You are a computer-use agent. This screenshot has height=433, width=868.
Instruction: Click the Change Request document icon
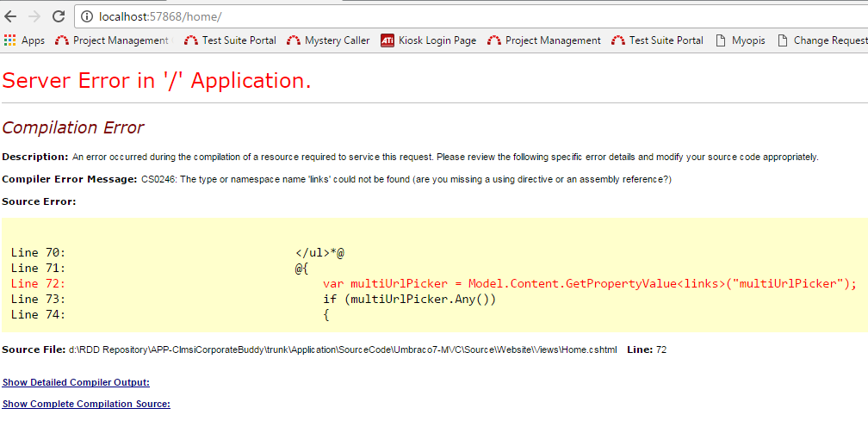tap(782, 40)
